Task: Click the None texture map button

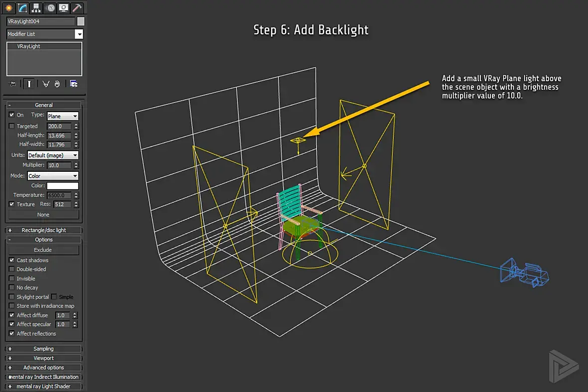Action: click(43, 215)
